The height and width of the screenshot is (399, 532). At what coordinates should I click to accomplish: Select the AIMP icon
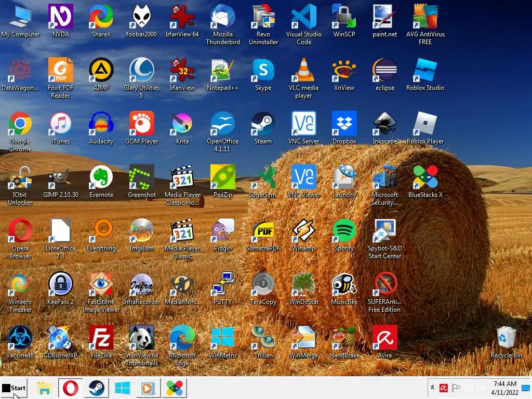coord(101,74)
